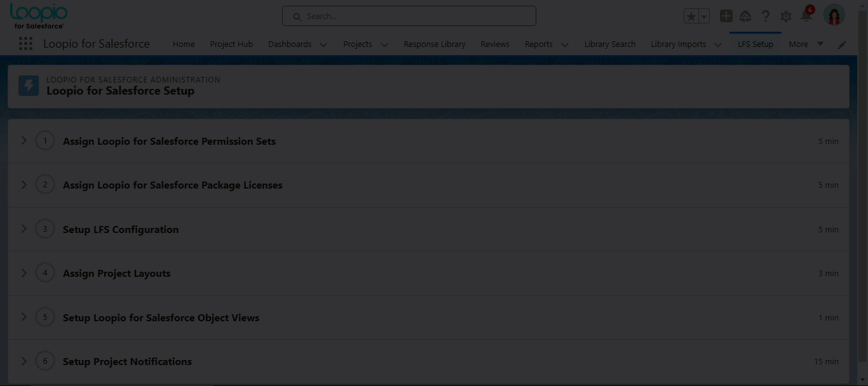868x386 pixels.
Task: Open the favorites list dropdown arrow
Action: coord(703,17)
